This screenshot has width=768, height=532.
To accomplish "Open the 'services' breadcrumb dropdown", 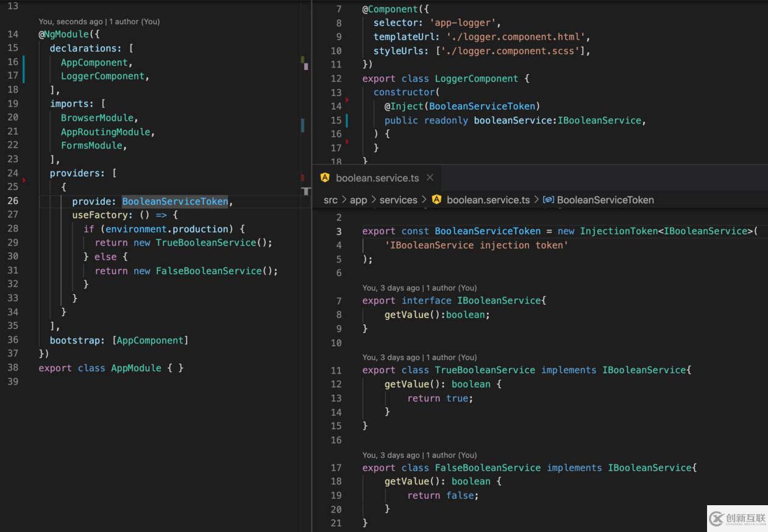I will (398, 200).
